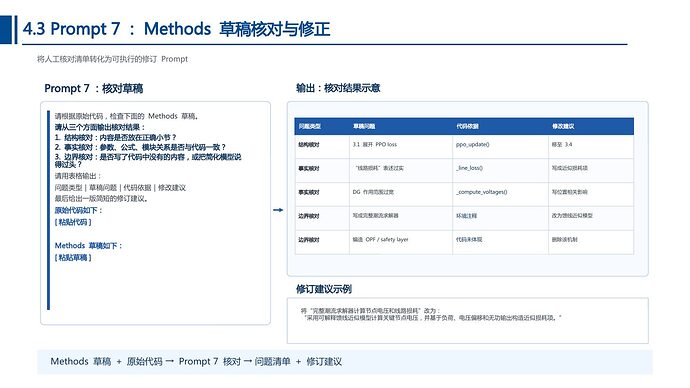Click '问题清单' in the bottom flow bar
The height and width of the screenshot is (388, 690).
point(272,362)
